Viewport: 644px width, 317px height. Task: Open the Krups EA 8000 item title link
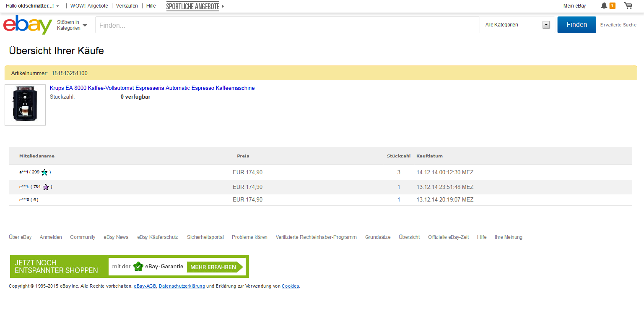(x=152, y=88)
